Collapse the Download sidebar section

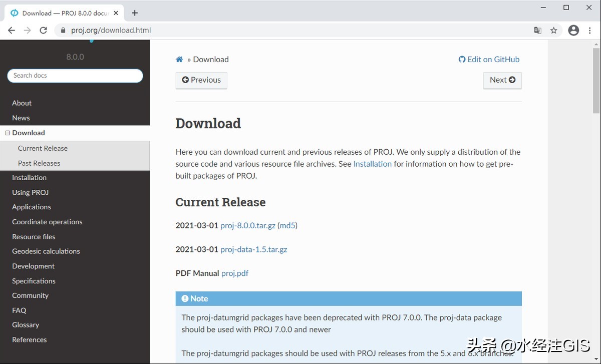[8, 133]
